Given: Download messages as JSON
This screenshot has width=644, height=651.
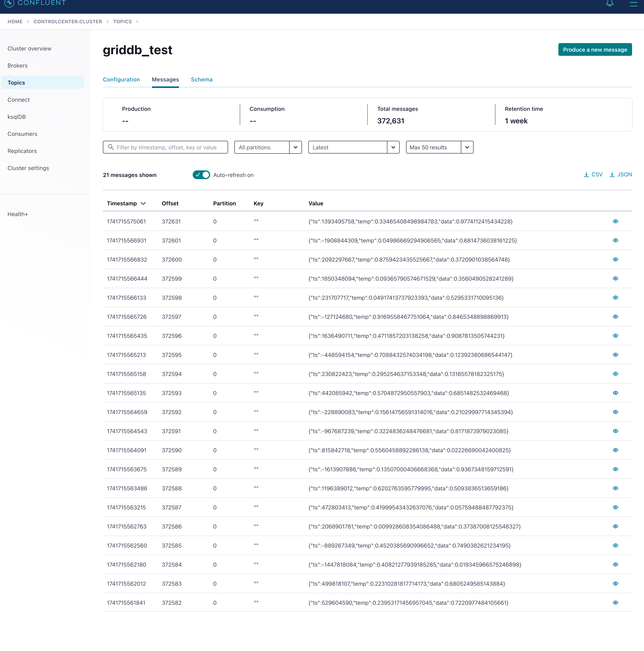Looking at the screenshot, I should coord(621,175).
